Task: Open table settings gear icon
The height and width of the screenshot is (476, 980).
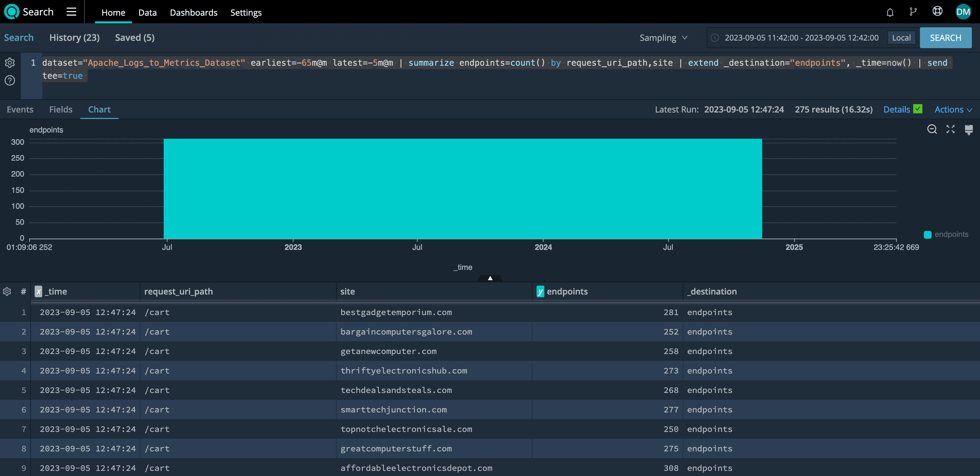Action: point(7,292)
